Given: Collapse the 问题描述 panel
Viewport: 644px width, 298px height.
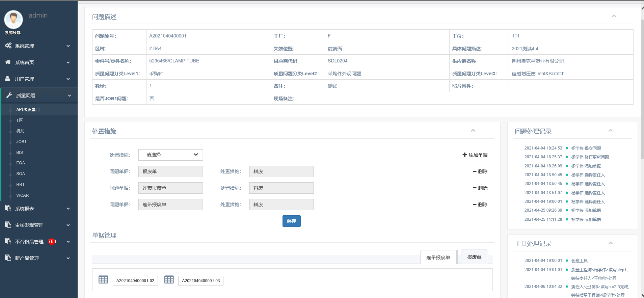Looking at the screenshot, I should (x=614, y=16).
